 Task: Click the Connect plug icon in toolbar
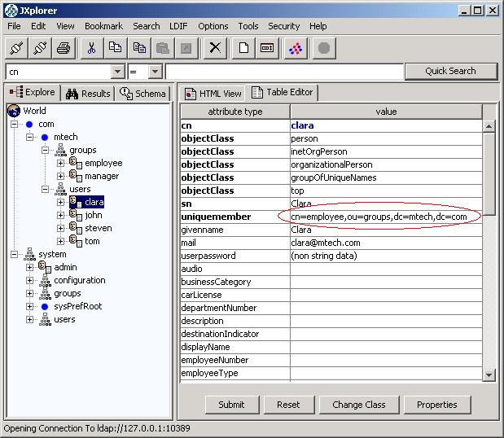click(16, 48)
